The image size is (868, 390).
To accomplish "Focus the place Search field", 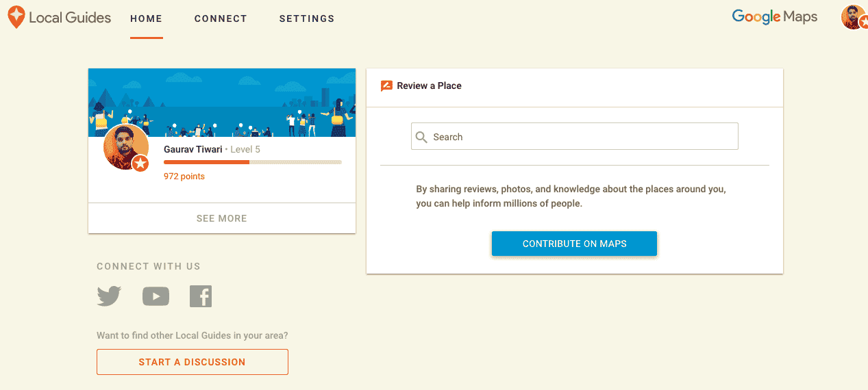I will [x=582, y=137].
